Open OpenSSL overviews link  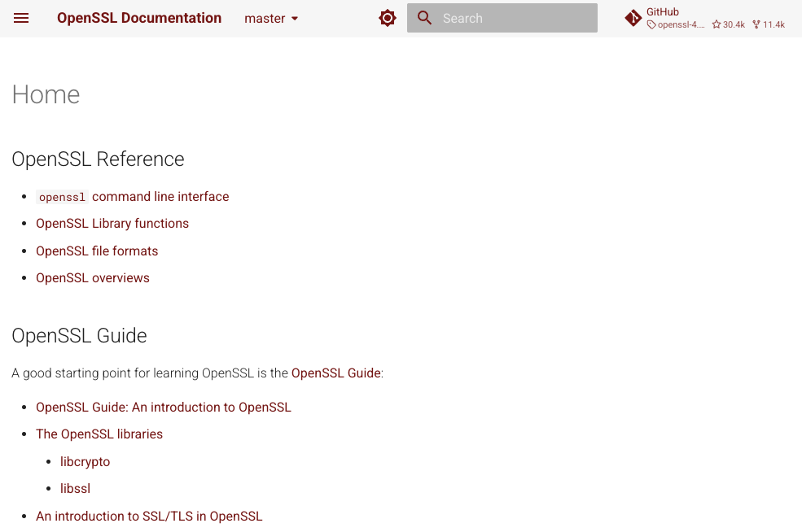93,278
